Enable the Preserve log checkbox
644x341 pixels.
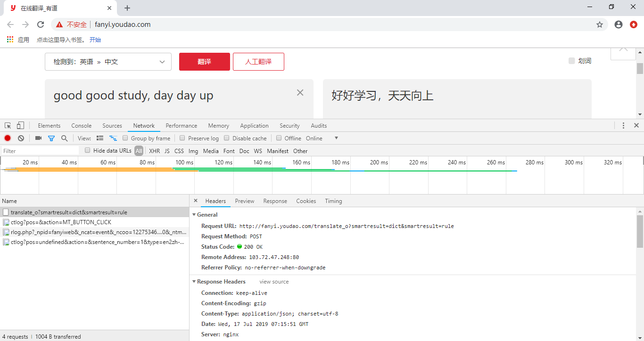point(182,138)
